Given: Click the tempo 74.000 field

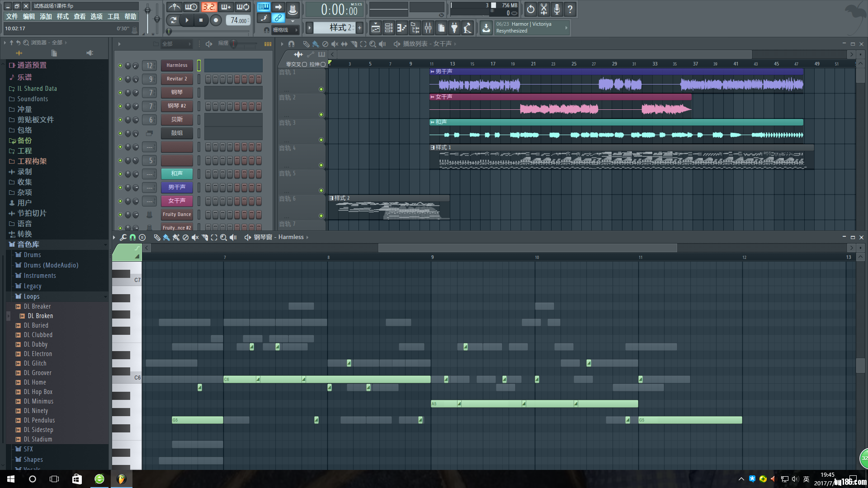Looking at the screenshot, I should click(x=238, y=20).
